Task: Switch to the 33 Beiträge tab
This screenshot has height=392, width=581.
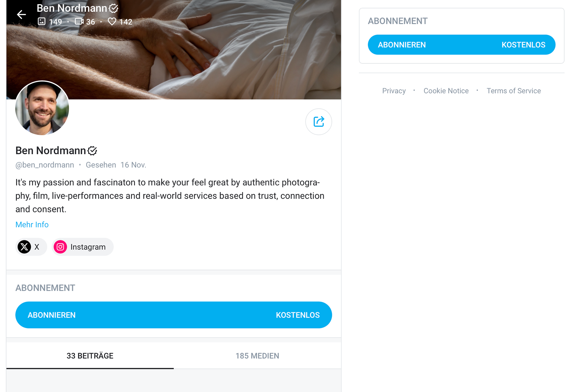Action: click(x=90, y=356)
